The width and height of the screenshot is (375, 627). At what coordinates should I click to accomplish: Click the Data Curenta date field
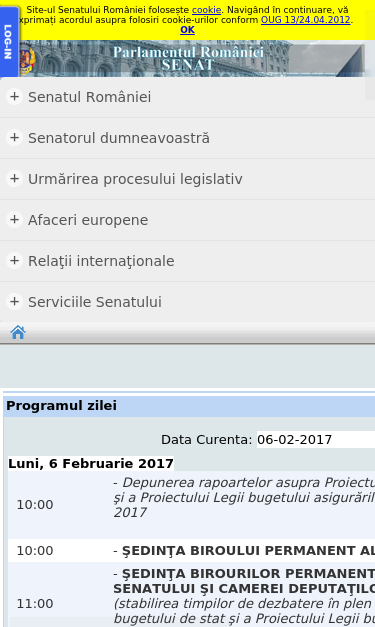point(316,439)
